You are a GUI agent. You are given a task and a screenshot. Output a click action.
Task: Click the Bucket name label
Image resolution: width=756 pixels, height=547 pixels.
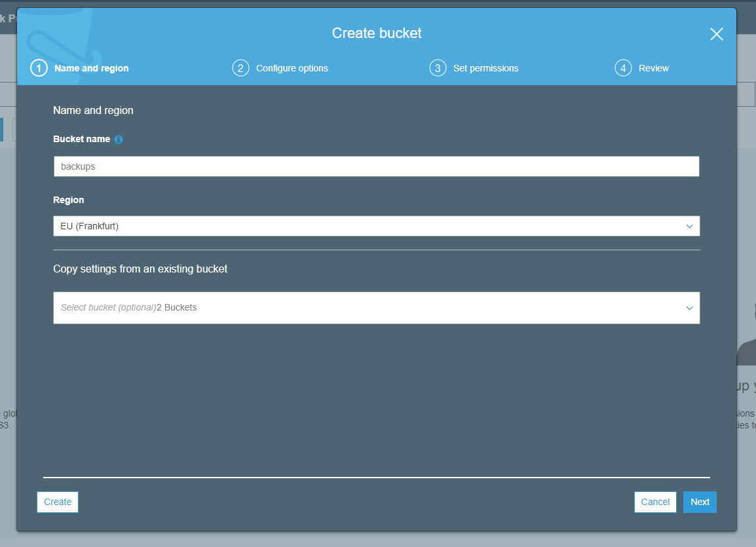pyautogui.click(x=81, y=139)
